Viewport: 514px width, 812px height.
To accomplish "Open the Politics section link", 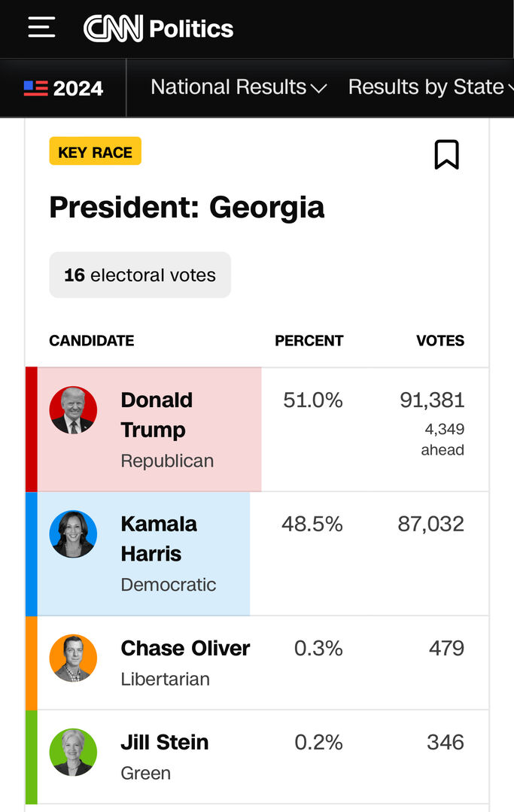I will click(x=191, y=29).
